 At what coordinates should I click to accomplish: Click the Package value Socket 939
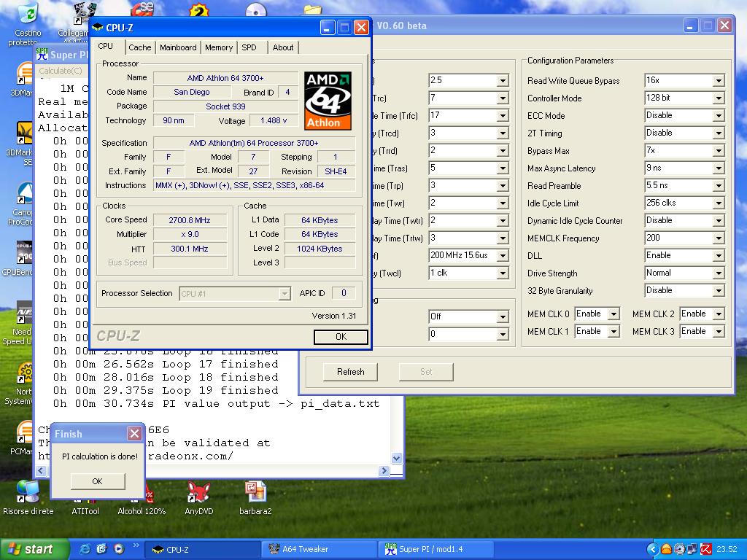click(225, 106)
